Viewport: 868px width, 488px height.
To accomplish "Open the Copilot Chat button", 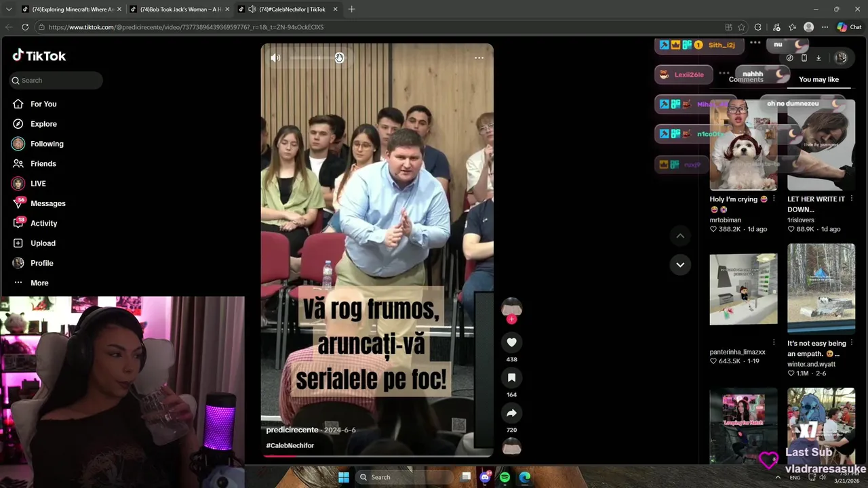I will point(849,27).
